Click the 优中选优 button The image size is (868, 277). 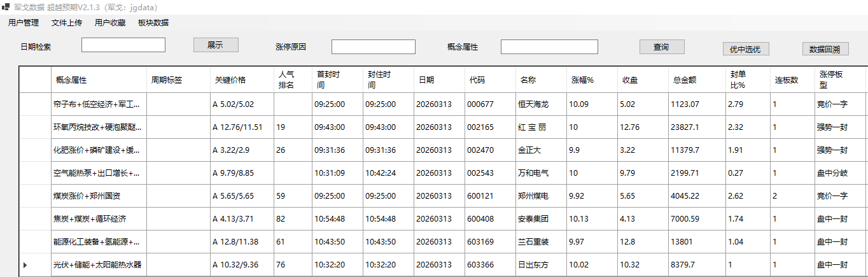pos(746,49)
